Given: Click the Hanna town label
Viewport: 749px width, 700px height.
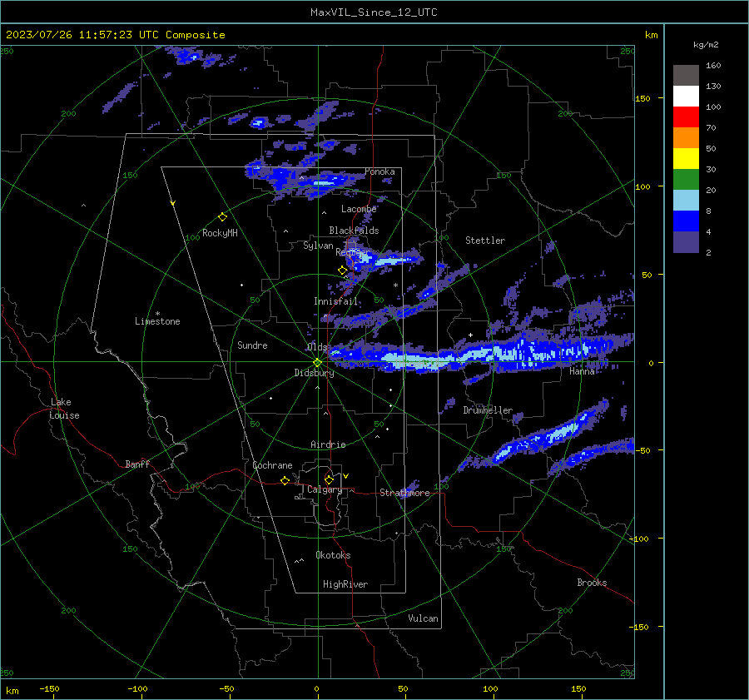Looking at the screenshot, I should [x=582, y=371].
